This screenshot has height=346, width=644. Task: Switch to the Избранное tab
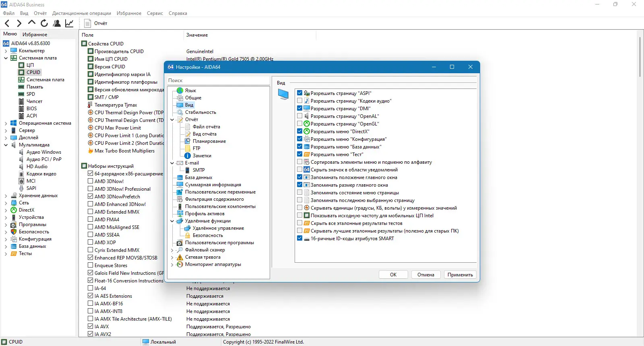(35, 35)
